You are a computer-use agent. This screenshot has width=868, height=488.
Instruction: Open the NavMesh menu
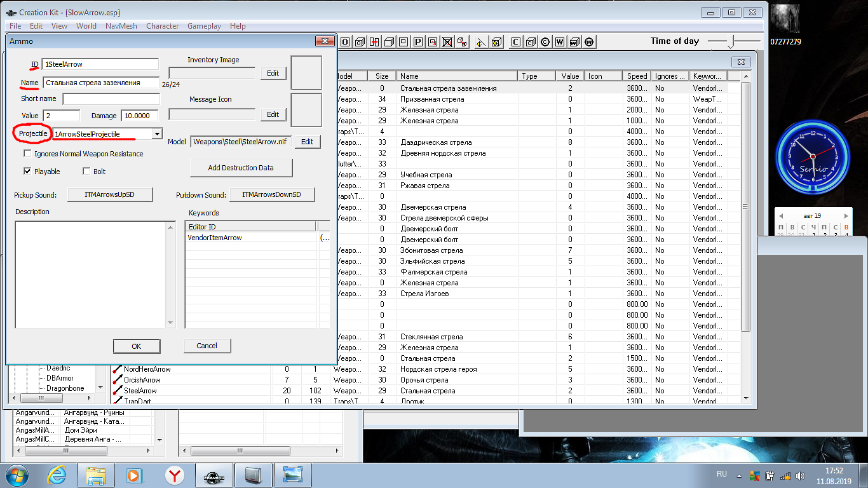coord(121,26)
